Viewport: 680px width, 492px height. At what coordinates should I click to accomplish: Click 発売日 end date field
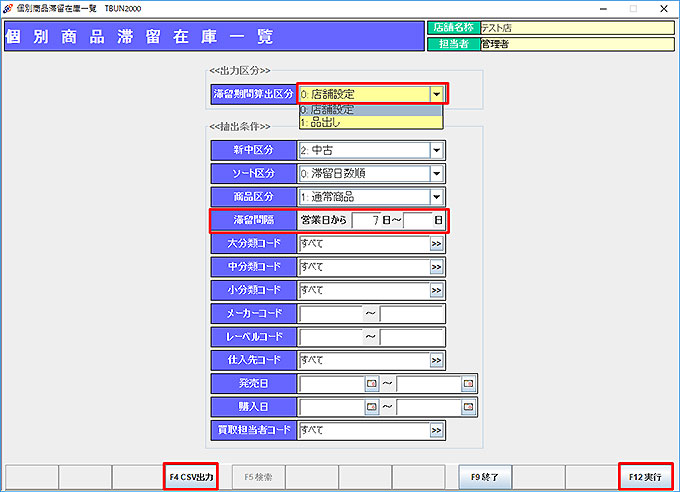pyautogui.click(x=429, y=384)
